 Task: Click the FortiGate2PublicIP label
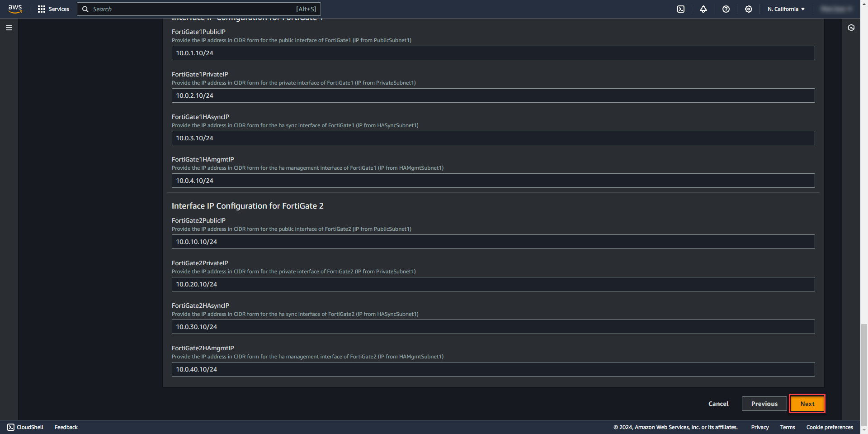(x=198, y=220)
